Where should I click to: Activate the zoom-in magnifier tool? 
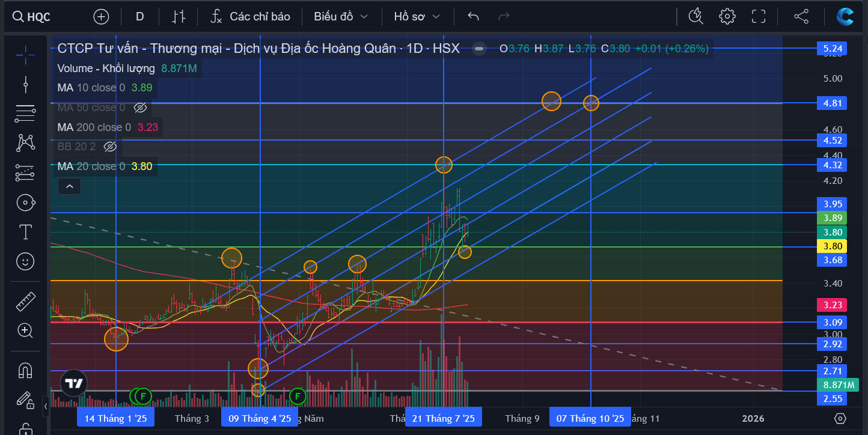coord(25,330)
